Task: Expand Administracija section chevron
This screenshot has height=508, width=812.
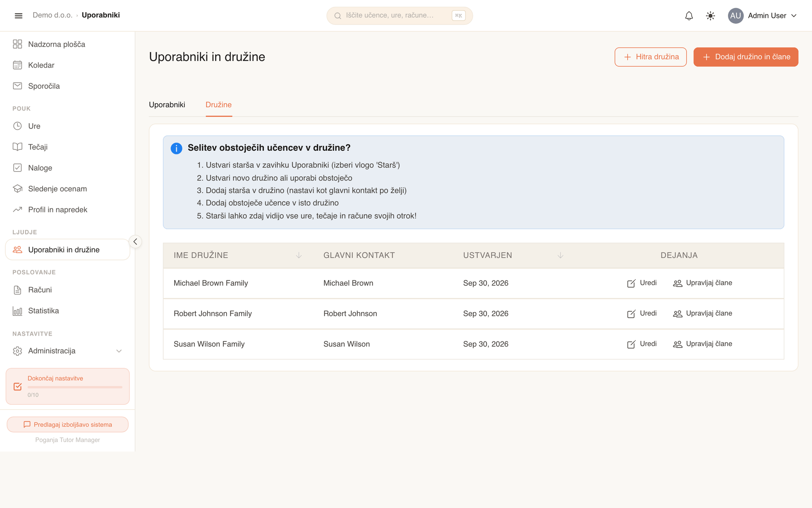Action: (119, 351)
